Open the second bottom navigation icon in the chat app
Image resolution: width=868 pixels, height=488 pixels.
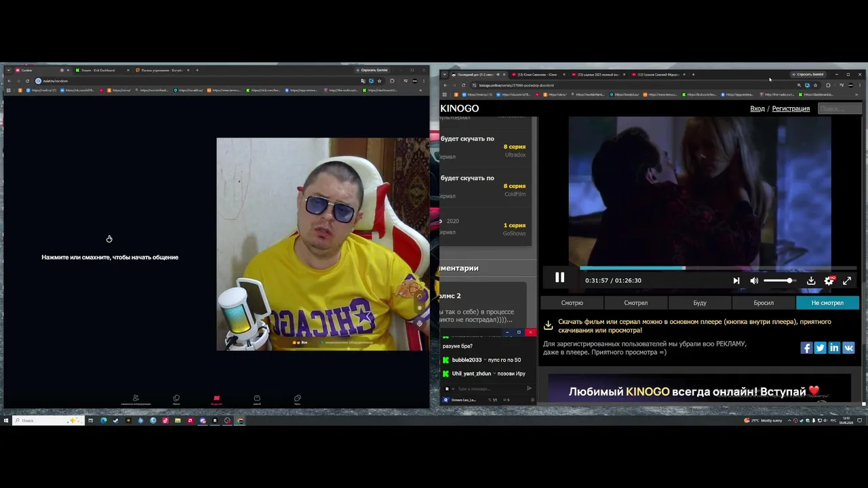(x=176, y=399)
